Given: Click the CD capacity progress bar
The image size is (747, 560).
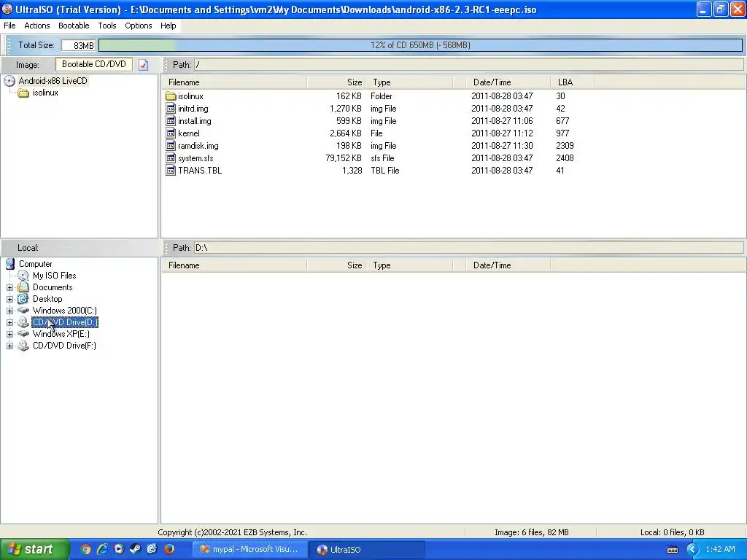Looking at the screenshot, I should point(420,45).
